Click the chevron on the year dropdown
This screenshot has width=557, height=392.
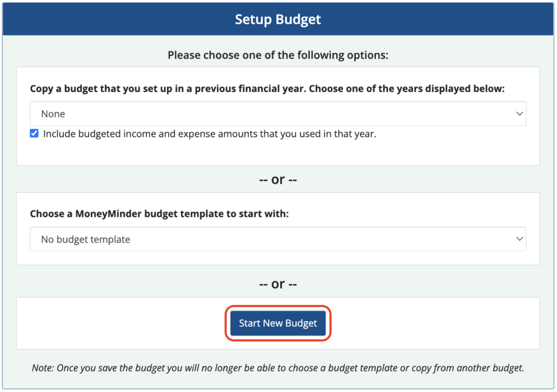pos(519,114)
